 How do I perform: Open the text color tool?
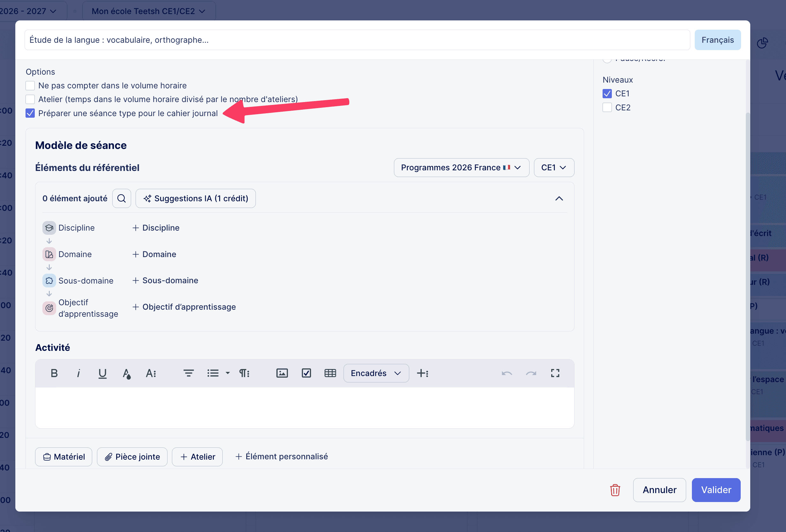127,373
